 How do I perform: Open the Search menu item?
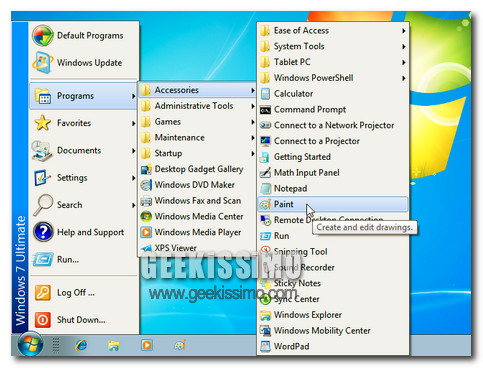[83, 205]
